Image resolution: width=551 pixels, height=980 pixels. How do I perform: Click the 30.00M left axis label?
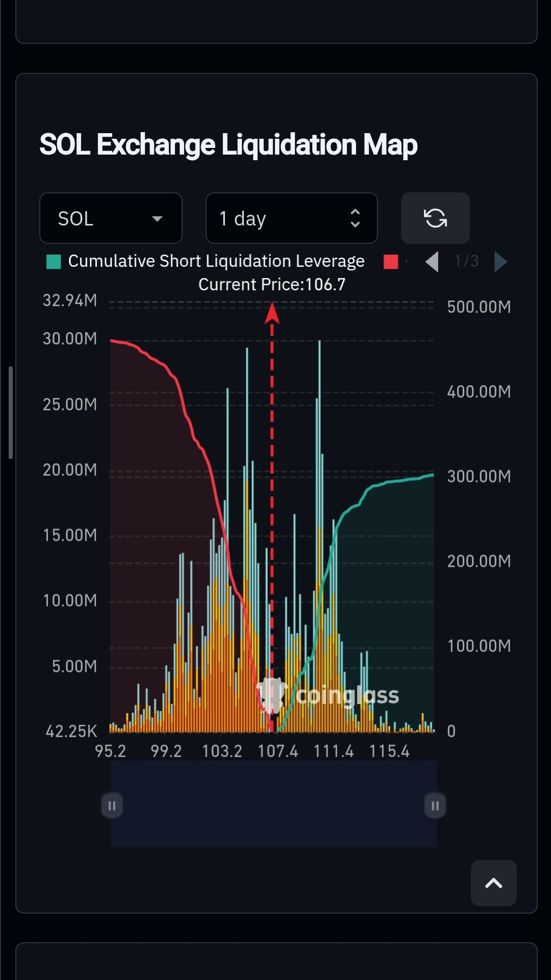click(x=70, y=339)
